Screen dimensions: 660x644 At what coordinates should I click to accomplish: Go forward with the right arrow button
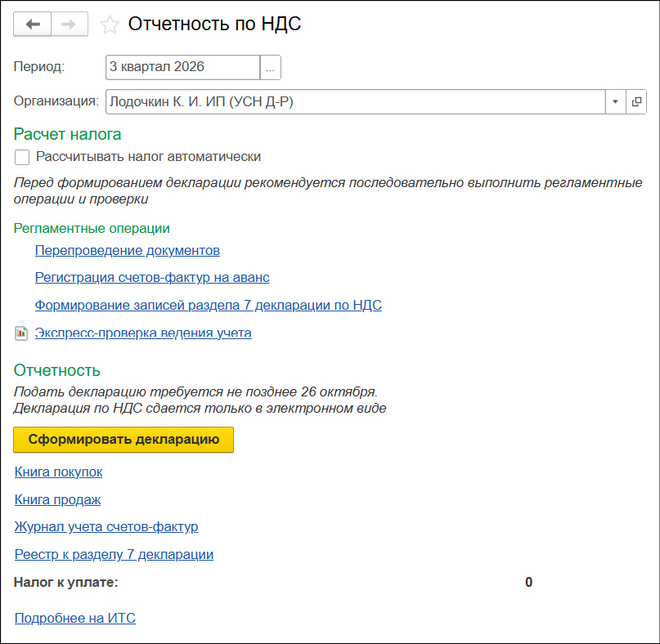tap(70, 25)
